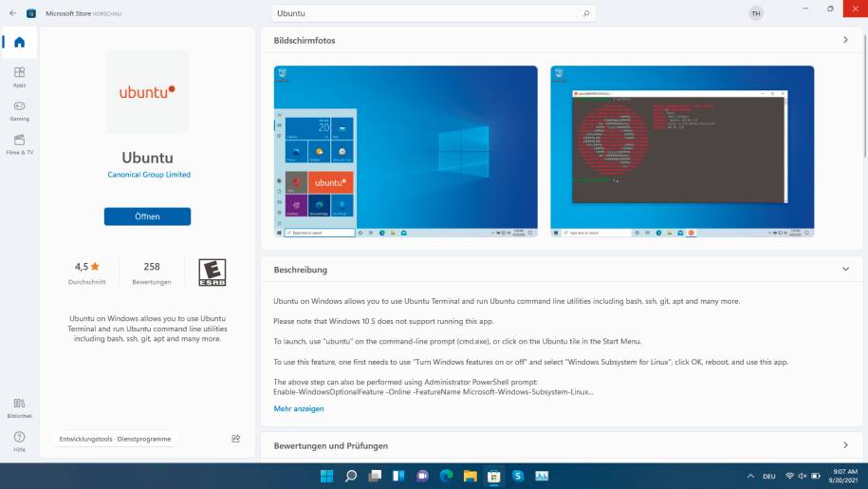Expand Bildschirmfotos with the chevron arrow
Screen dimensions: 868x489
845,40
